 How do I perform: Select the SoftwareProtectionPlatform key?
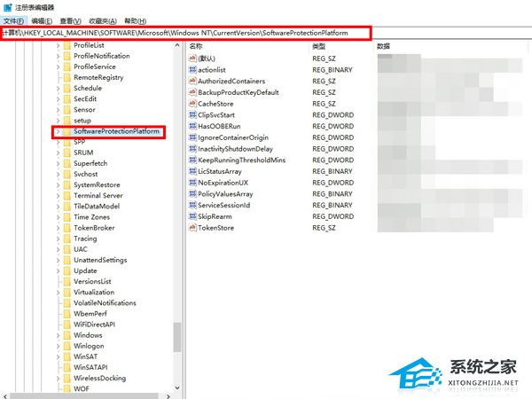(x=116, y=131)
